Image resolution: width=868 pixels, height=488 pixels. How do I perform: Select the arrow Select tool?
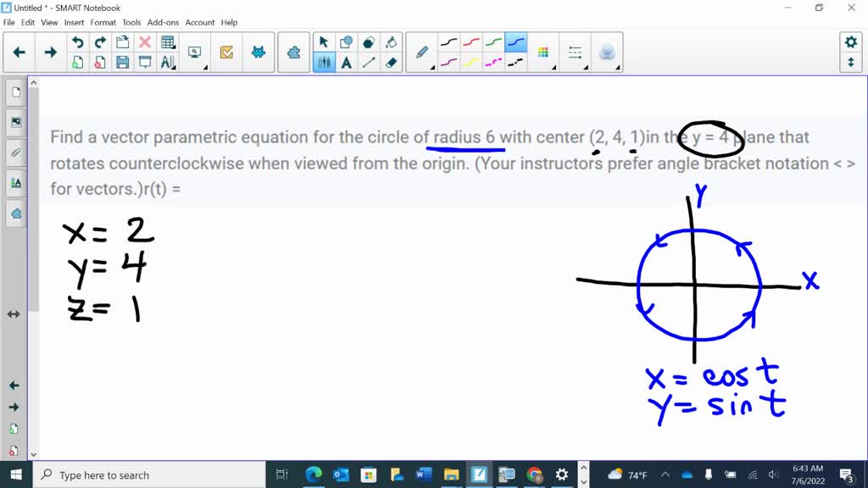pyautogui.click(x=323, y=42)
